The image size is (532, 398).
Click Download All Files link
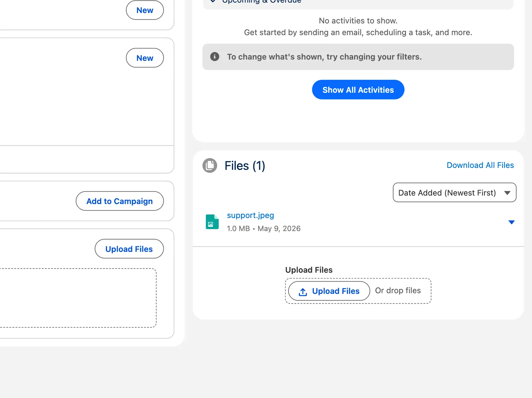(480, 165)
